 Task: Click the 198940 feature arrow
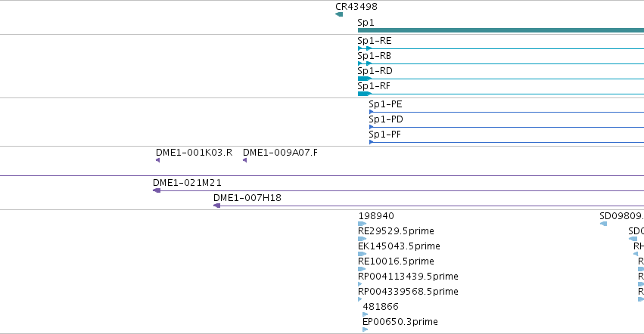(362, 224)
